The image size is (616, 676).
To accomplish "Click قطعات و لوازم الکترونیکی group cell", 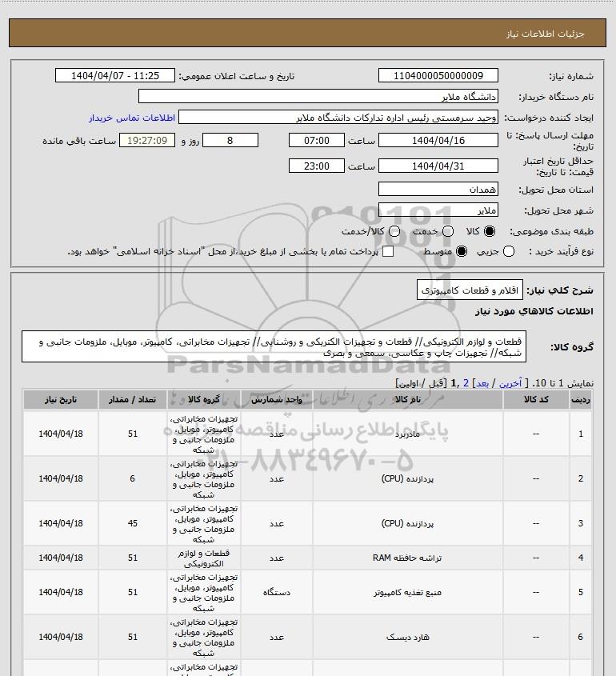I will click(x=203, y=558).
